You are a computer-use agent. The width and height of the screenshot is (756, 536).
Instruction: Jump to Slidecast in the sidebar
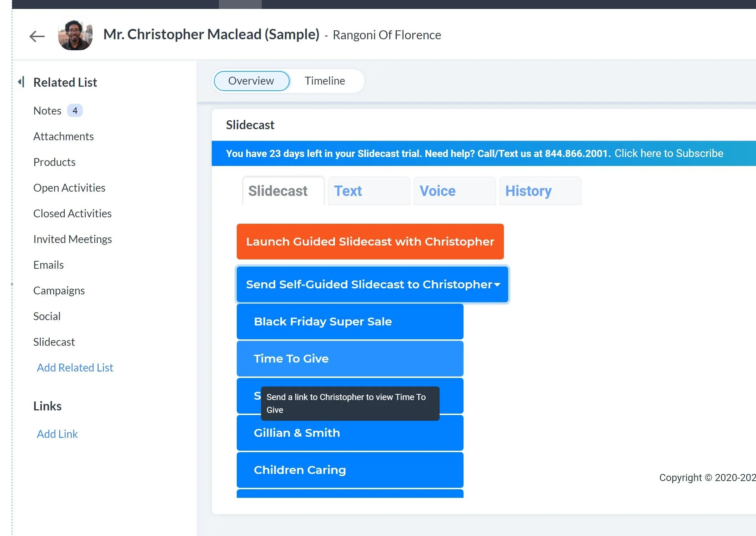pyautogui.click(x=54, y=342)
